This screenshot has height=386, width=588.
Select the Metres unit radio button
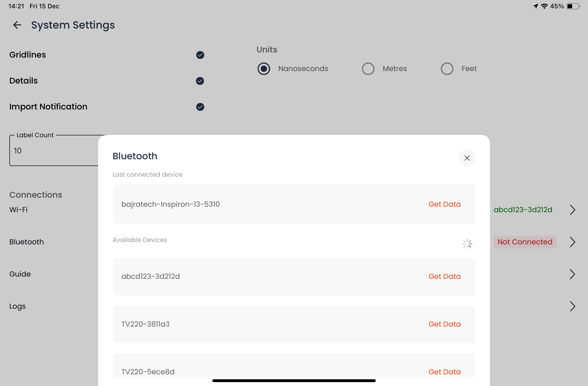[x=368, y=69]
